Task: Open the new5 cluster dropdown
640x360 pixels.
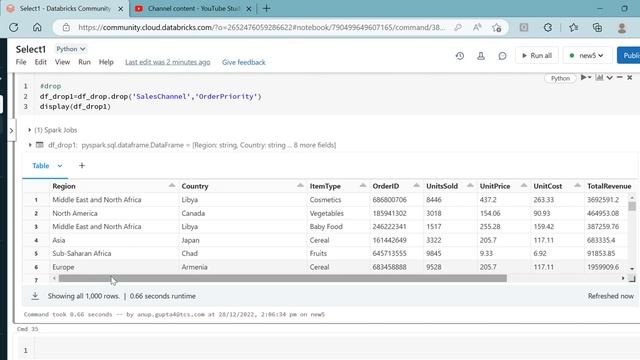Action: pos(587,56)
